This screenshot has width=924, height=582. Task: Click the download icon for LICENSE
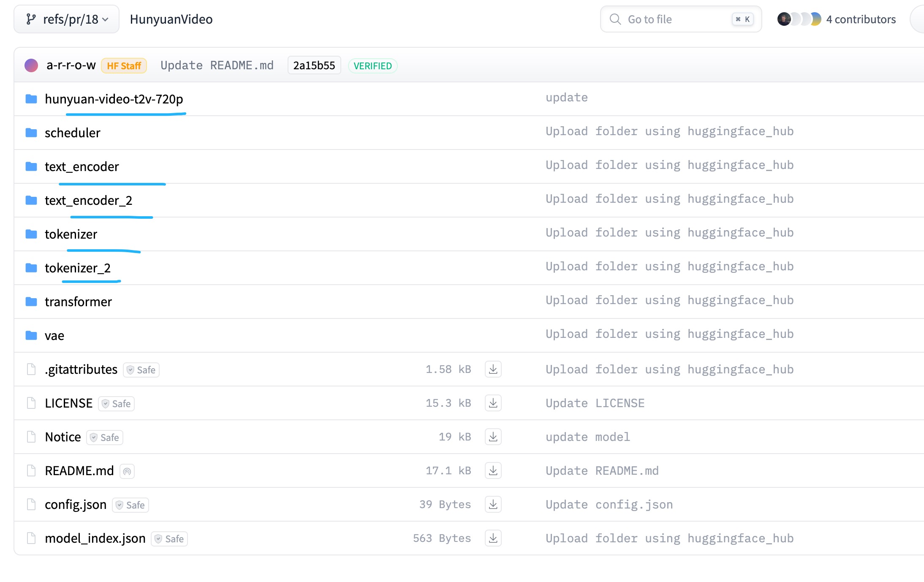[493, 403]
